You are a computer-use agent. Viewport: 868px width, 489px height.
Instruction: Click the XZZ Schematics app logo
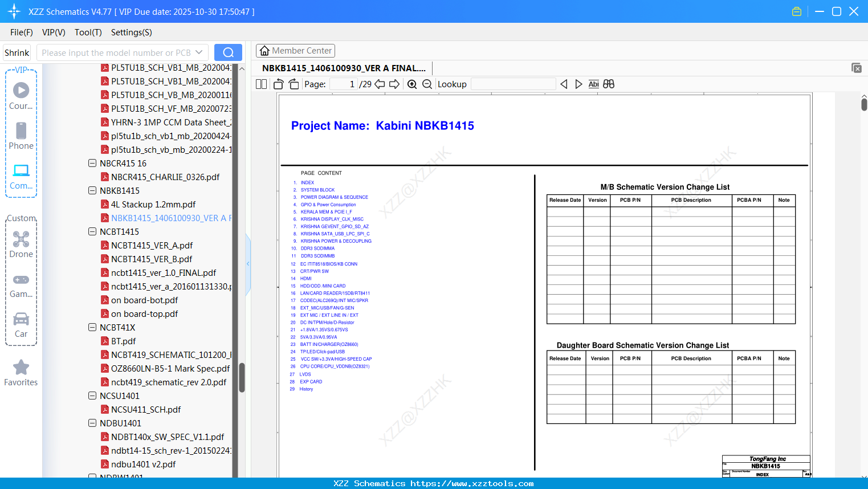[14, 11]
